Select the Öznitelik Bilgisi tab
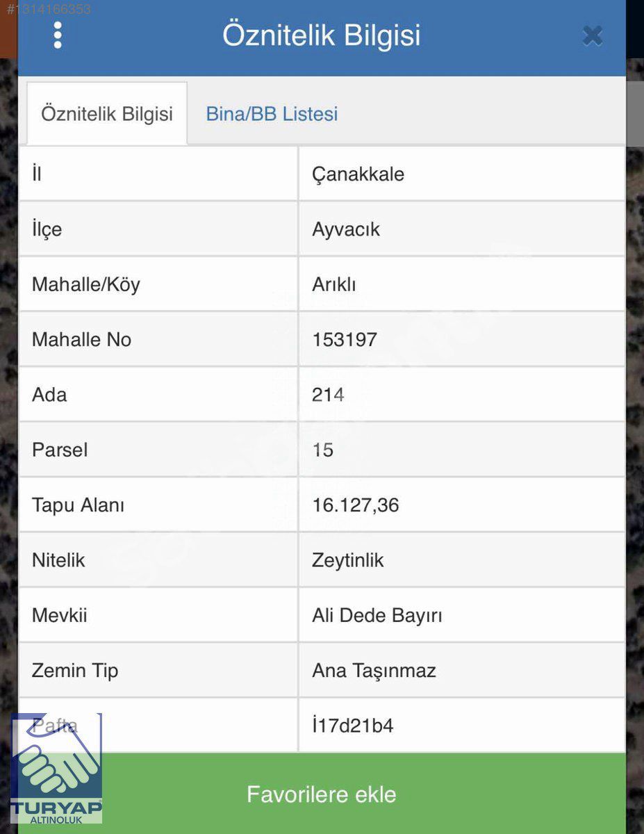The height and width of the screenshot is (834, 644). click(107, 114)
